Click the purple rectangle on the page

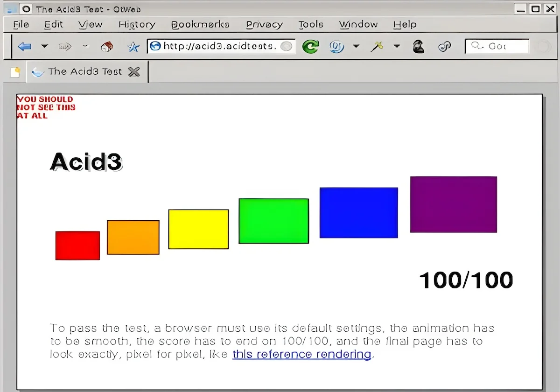pyautogui.click(x=454, y=204)
